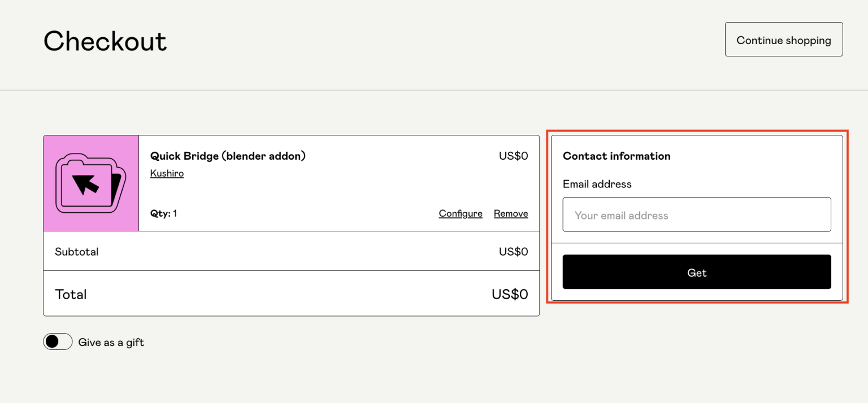Click the "Give as a gift" label text
This screenshot has height=403, width=868.
pos(111,342)
